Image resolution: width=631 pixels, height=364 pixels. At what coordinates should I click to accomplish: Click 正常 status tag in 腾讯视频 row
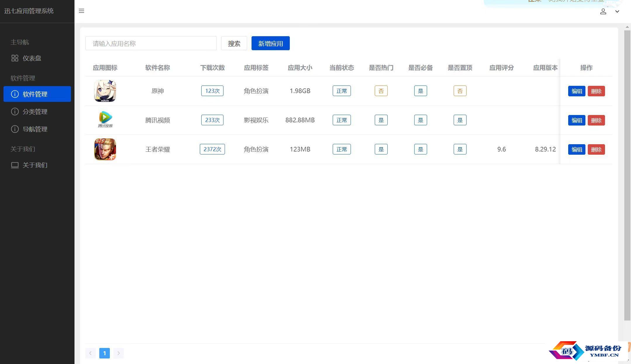(x=342, y=120)
